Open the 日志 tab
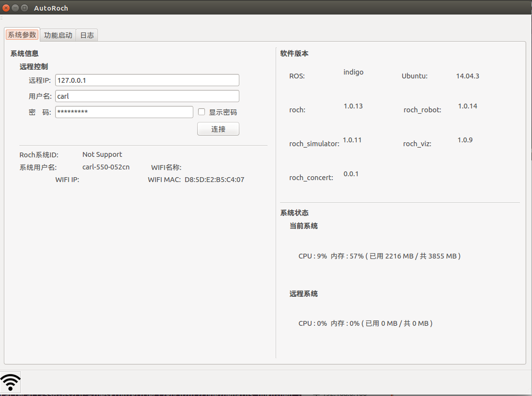 [87, 35]
